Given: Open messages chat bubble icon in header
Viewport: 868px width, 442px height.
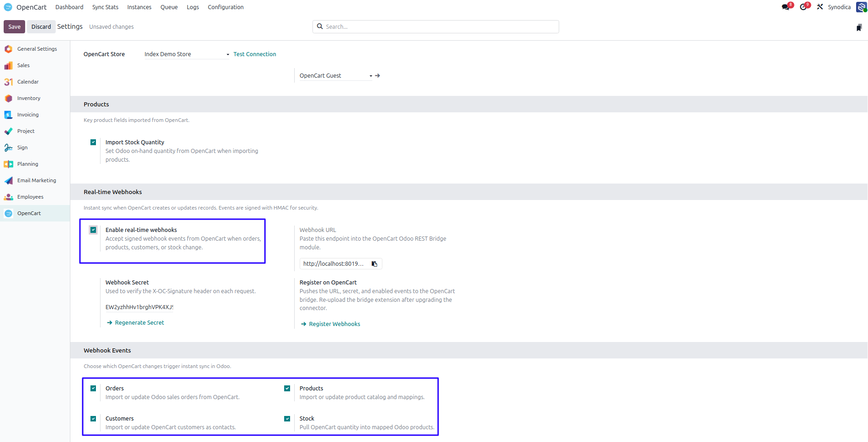Looking at the screenshot, I should (786, 7).
